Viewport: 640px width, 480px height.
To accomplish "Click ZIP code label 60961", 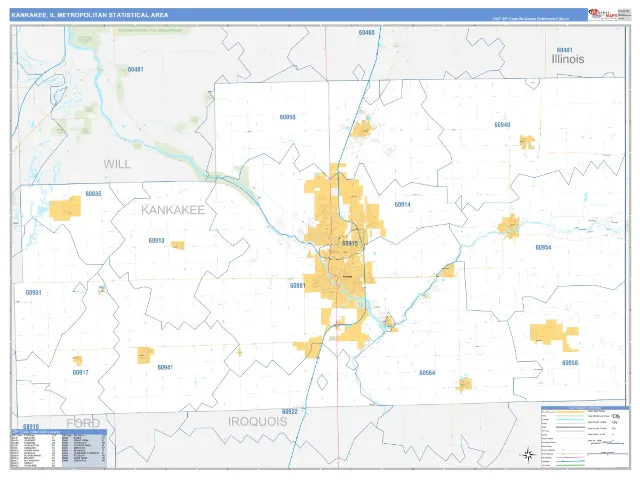I will coord(33,293).
